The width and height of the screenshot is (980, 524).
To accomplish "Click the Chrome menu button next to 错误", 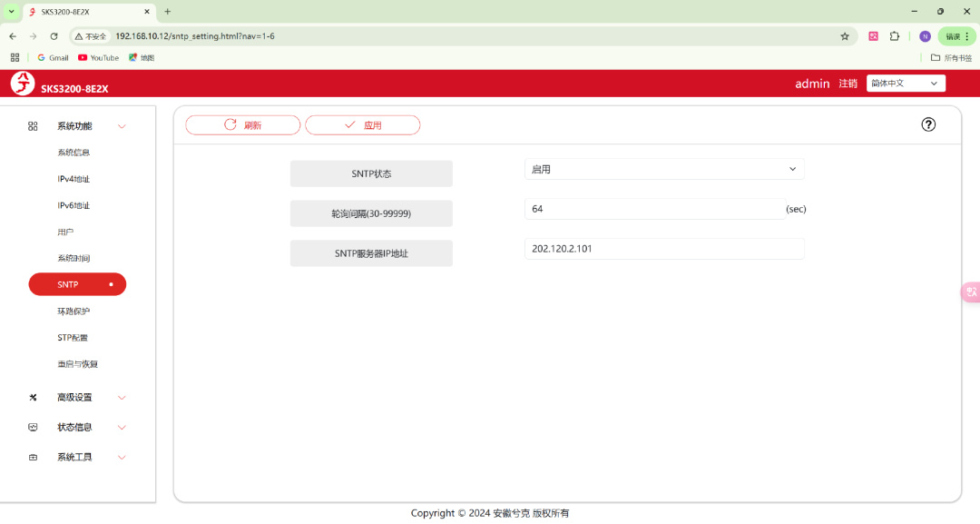I will (x=967, y=36).
